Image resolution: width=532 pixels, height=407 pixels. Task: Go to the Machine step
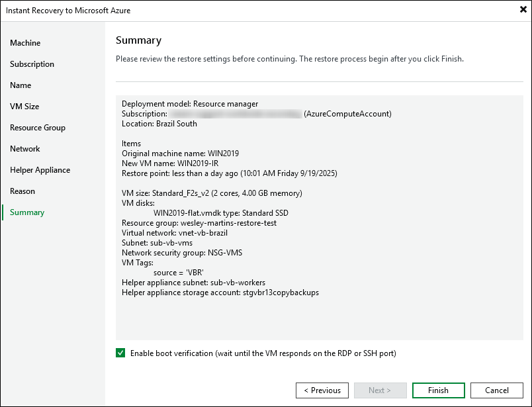tap(25, 43)
